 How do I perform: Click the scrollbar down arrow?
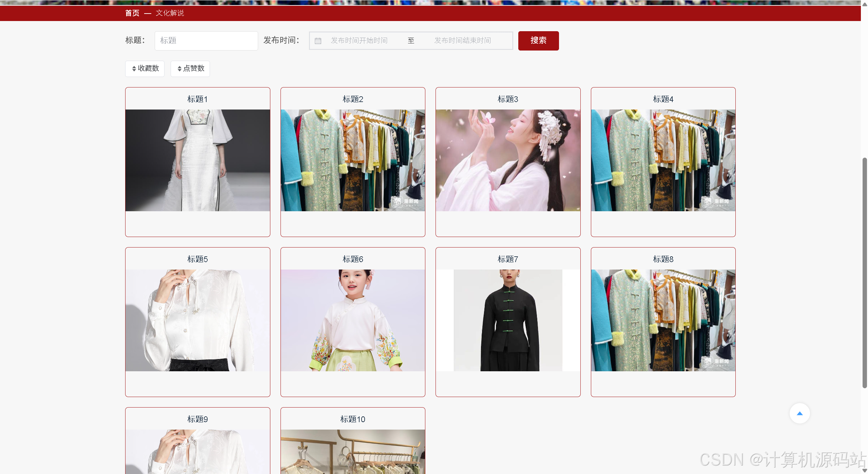[x=865, y=471]
